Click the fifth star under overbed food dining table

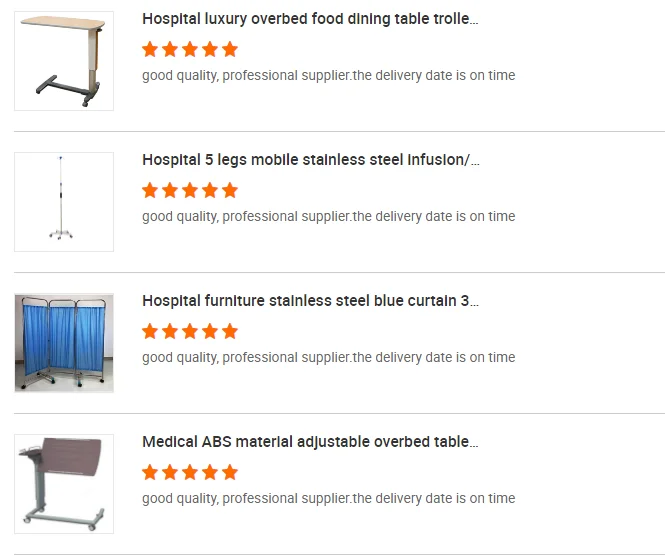pyautogui.click(x=230, y=49)
